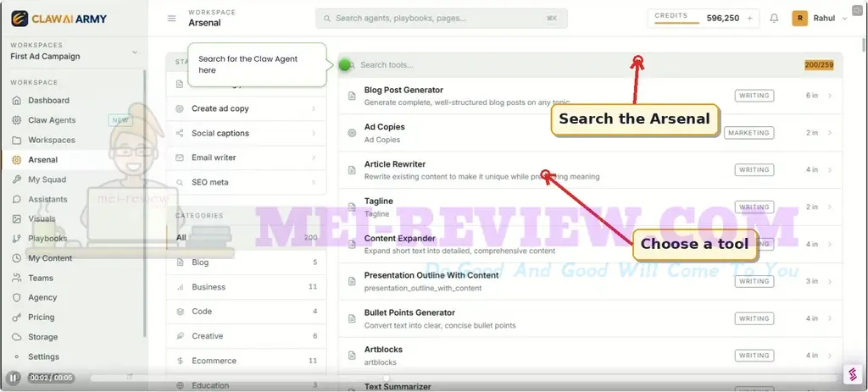
Task: Click the R user avatar
Action: coord(800,19)
